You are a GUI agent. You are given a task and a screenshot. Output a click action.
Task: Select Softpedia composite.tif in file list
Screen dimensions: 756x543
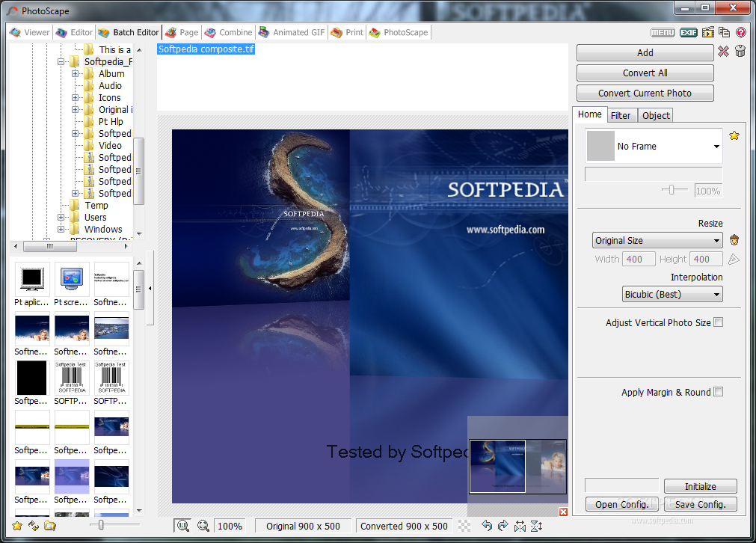click(206, 49)
